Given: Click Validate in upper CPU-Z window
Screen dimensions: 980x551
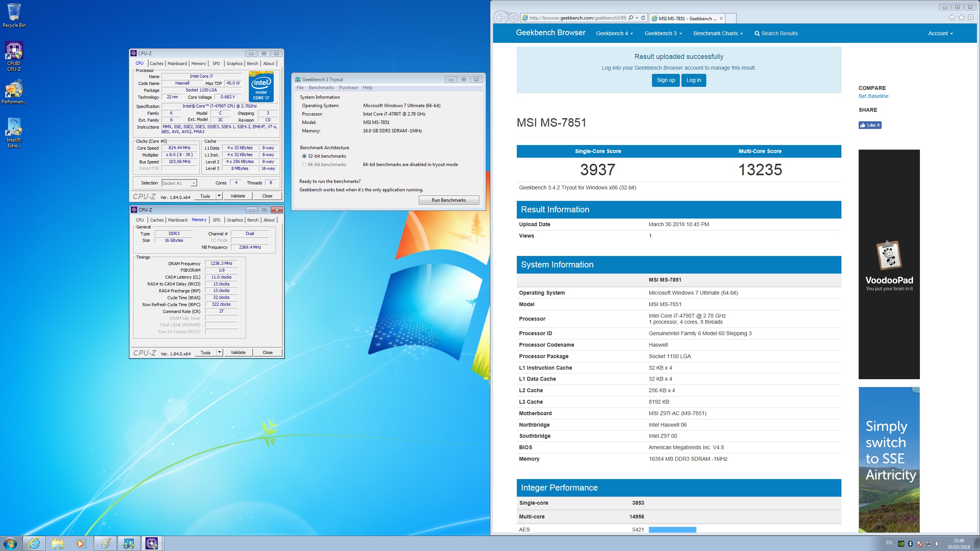Looking at the screenshot, I should tap(238, 196).
